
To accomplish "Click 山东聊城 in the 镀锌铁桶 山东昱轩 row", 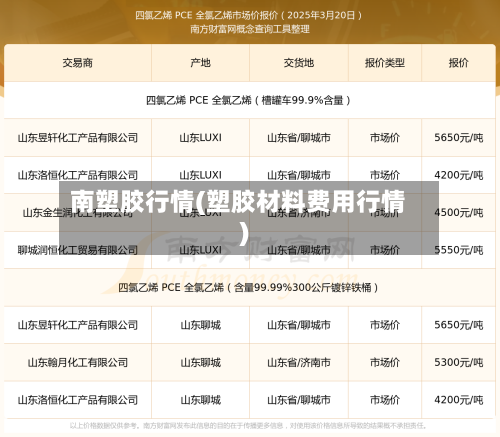I will tap(200, 325).
